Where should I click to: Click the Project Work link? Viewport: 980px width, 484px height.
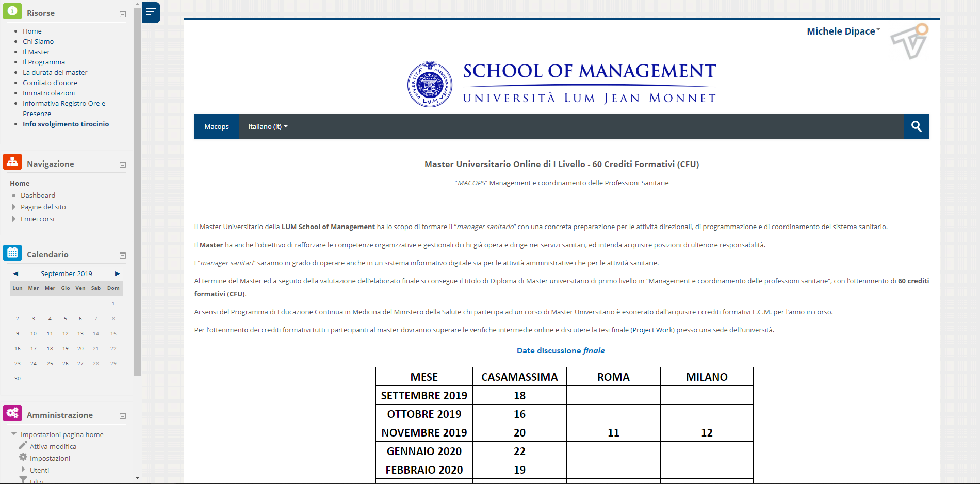pos(652,330)
